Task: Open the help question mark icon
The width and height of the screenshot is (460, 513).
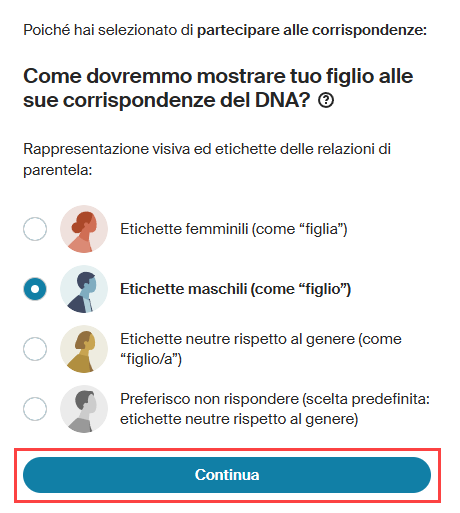Action: click(326, 100)
